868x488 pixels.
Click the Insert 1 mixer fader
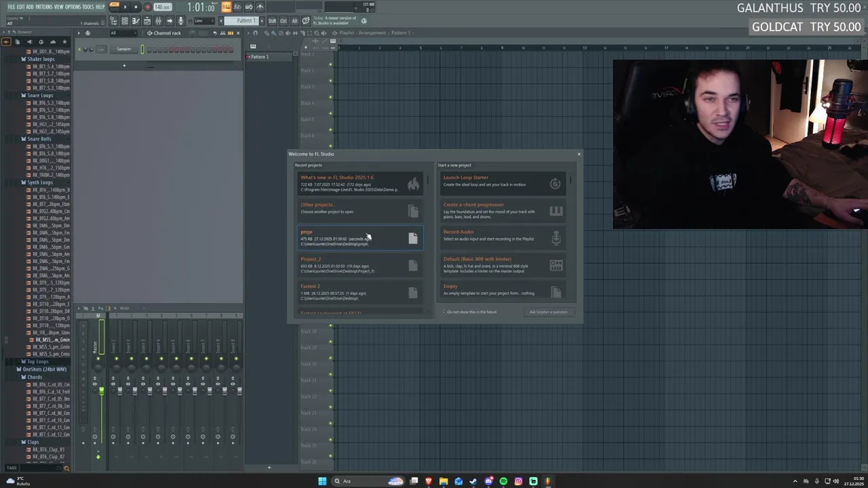[120, 390]
